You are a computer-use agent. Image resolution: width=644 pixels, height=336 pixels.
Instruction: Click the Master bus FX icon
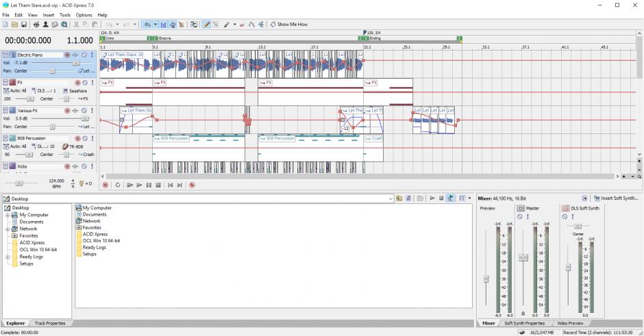(x=521, y=209)
